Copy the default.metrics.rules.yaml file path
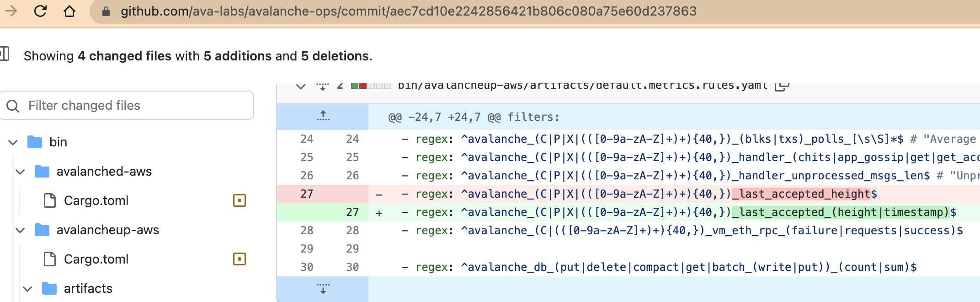This screenshot has height=302, width=980. [x=782, y=86]
